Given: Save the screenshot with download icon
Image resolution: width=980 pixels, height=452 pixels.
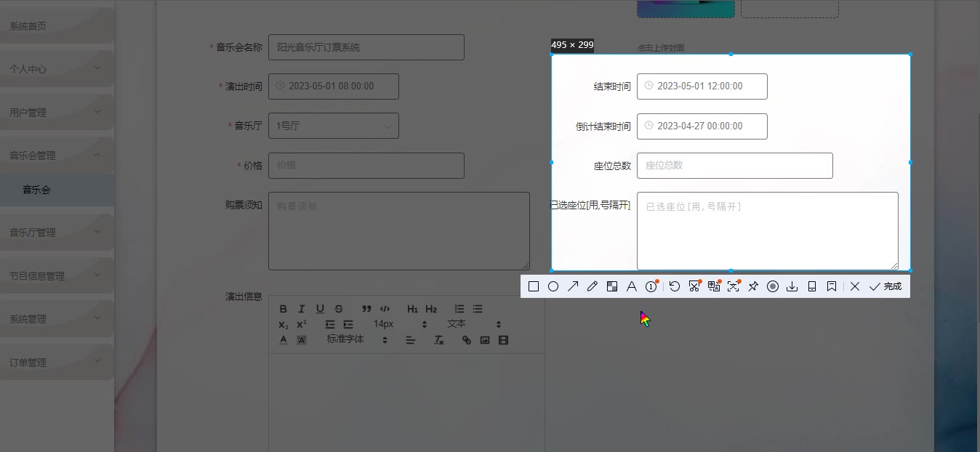Looking at the screenshot, I should [x=792, y=286].
